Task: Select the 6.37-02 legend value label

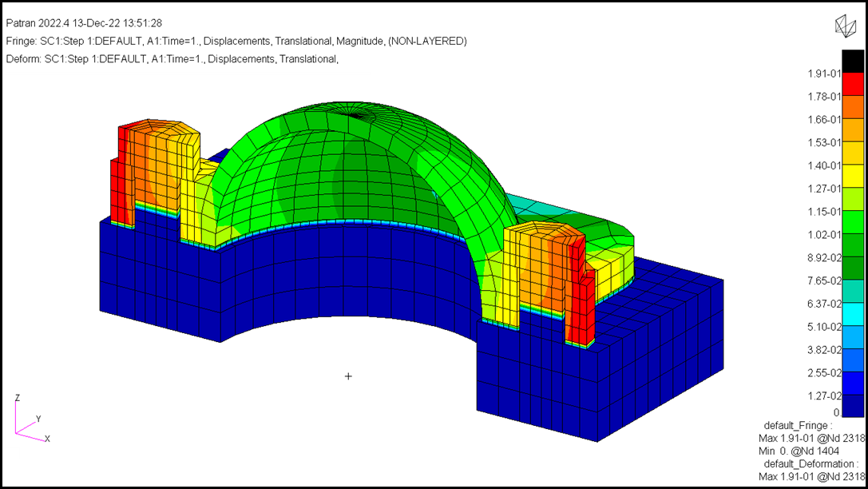Action: (x=823, y=304)
